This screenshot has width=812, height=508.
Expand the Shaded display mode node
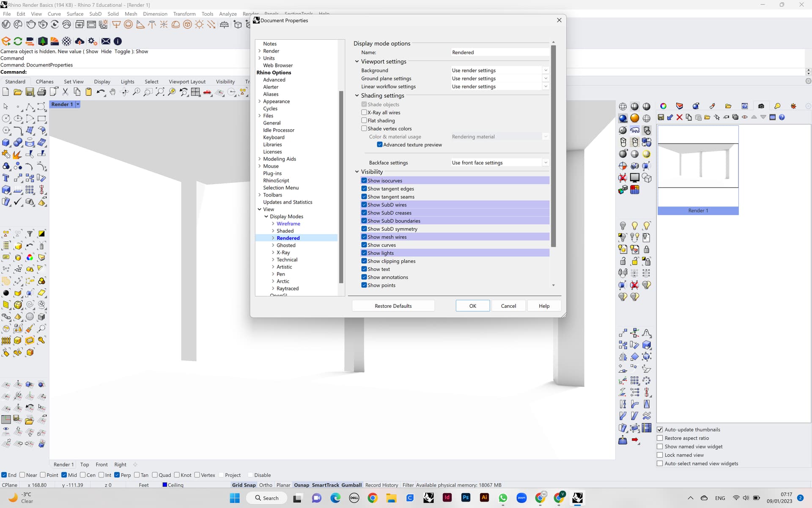[273, 231]
